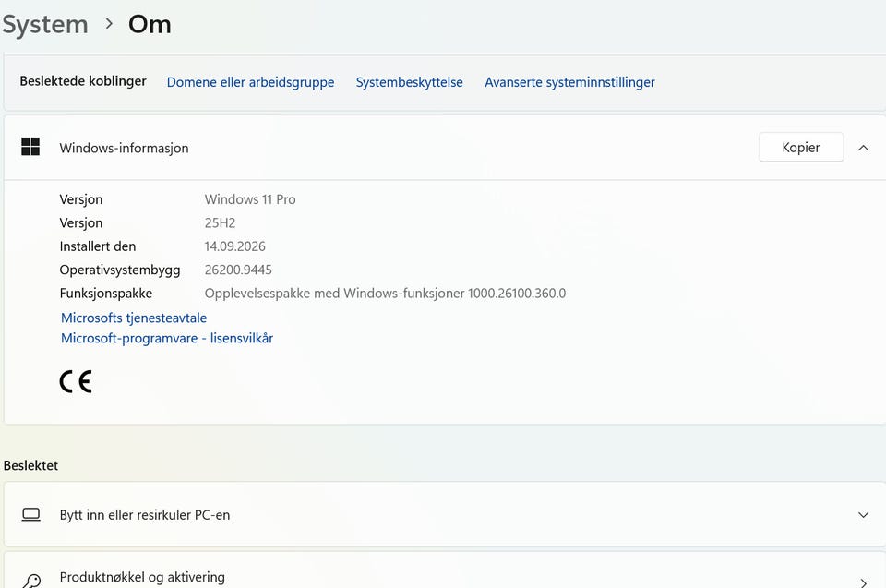This screenshot has height=588, width=886.
Task: Select the install date 14.09.2026
Action: coord(235,246)
